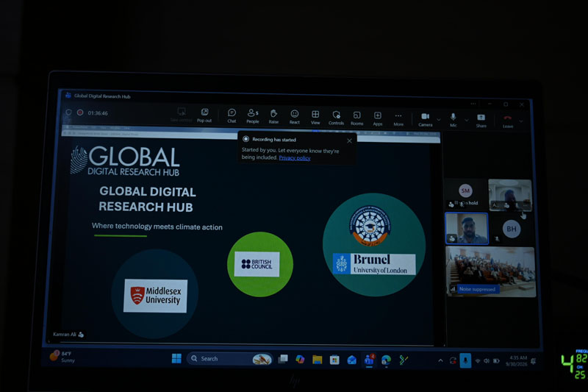Toggle the Mic mute

click(453, 120)
